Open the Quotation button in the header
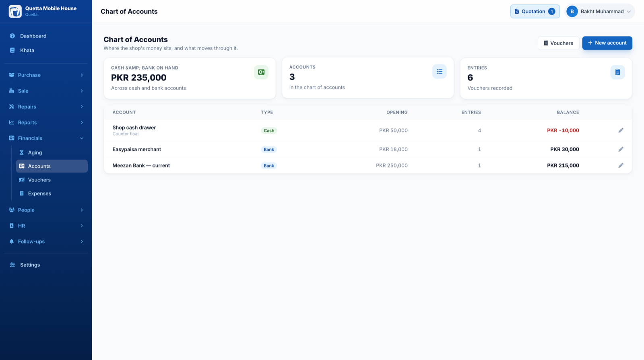Screen dimensions: 644x360 pyautogui.click(x=535, y=11)
